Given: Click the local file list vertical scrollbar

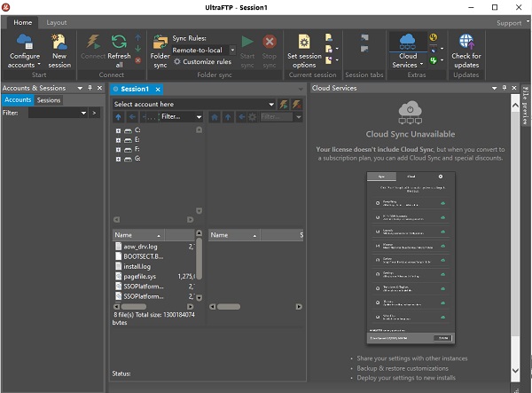Looking at the screenshot, I should pos(199,259).
